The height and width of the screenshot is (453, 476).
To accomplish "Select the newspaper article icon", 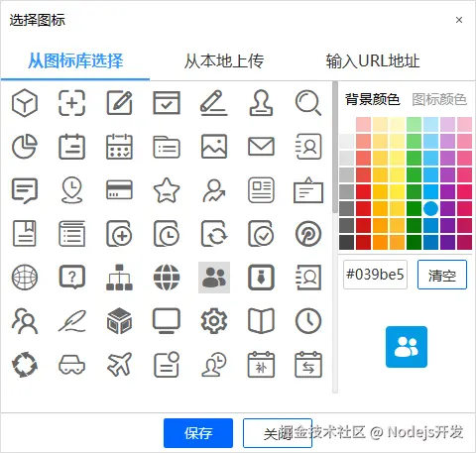I will coord(261,190).
